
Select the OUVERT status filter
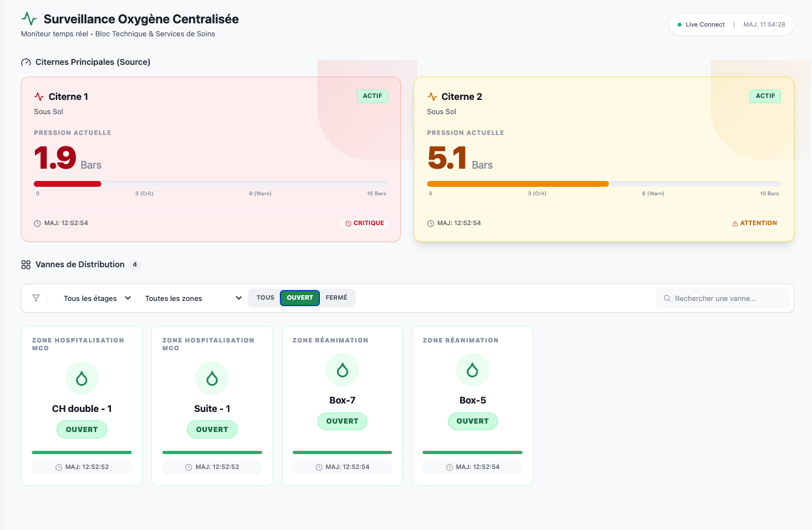tap(300, 298)
